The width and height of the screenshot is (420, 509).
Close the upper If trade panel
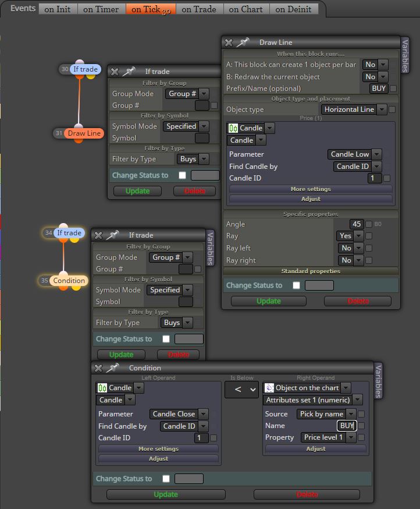coord(115,72)
